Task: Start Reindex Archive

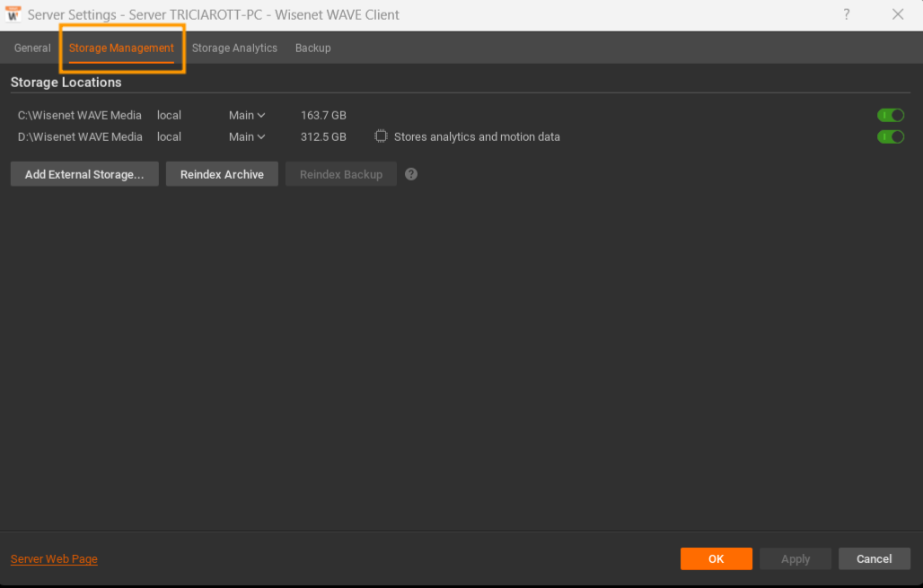Action: (222, 174)
